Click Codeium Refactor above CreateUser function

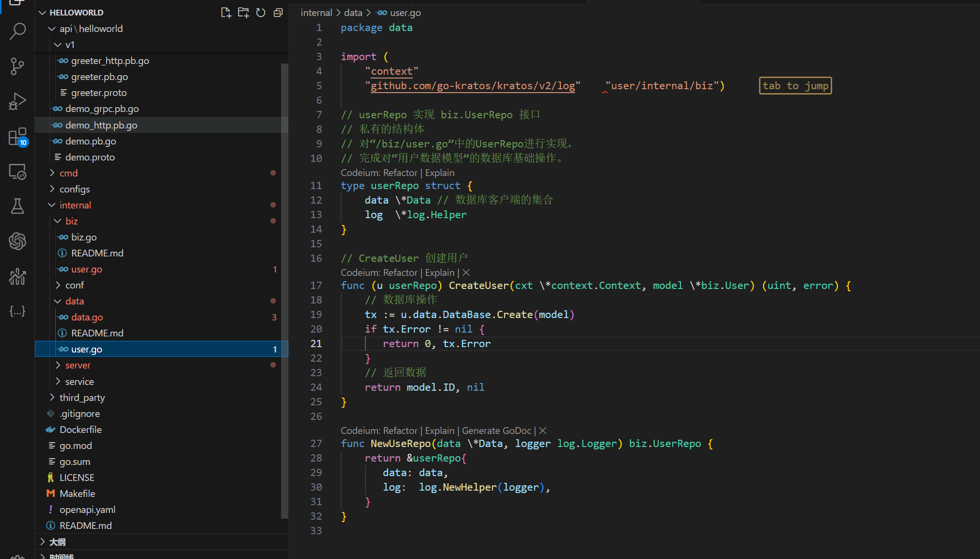[x=400, y=272]
